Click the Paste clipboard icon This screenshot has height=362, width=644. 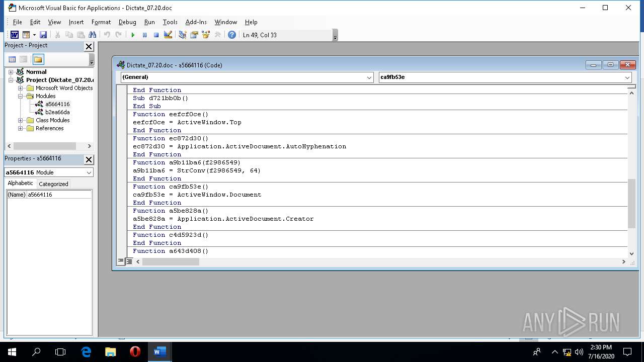point(80,35)
